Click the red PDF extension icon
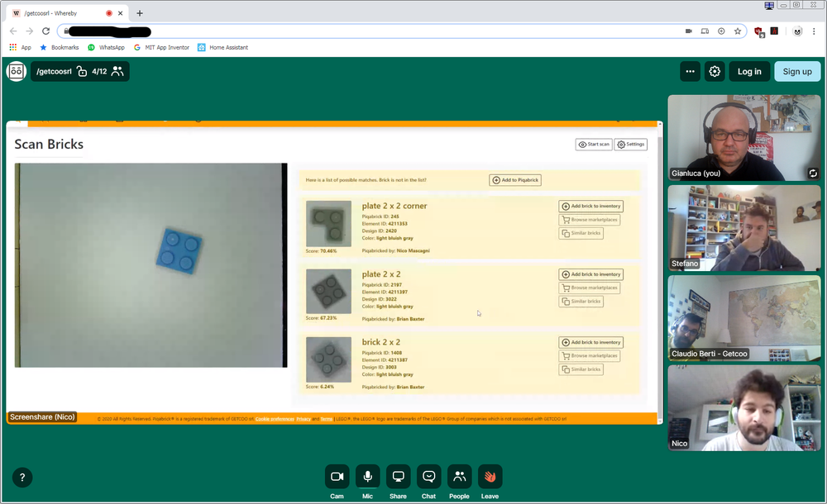 point(774,31)
